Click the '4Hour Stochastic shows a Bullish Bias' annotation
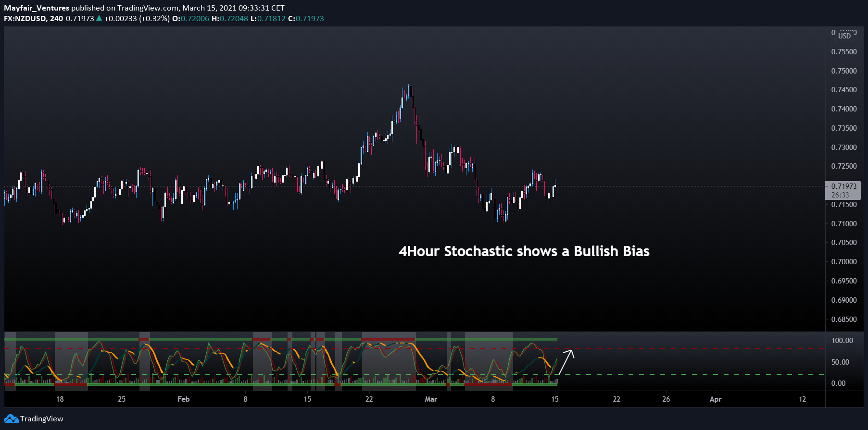868x430 pixels. [x=524, y=251]
